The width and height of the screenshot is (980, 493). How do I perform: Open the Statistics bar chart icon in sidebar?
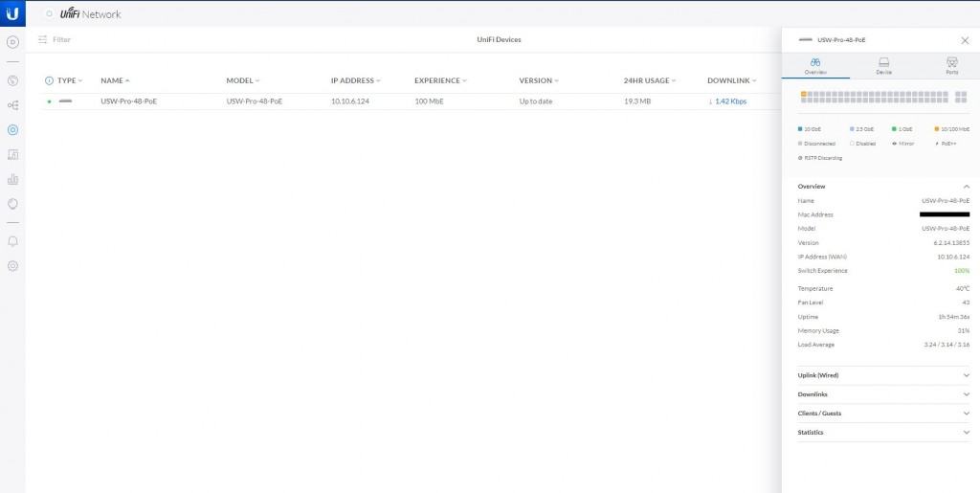coord(12,179)
